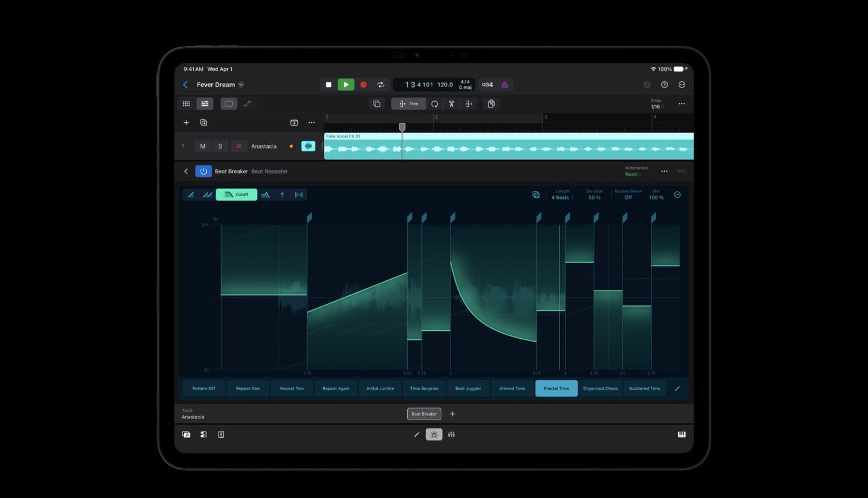Open the help question mark icon
The image size is (868, 498).
665,85
